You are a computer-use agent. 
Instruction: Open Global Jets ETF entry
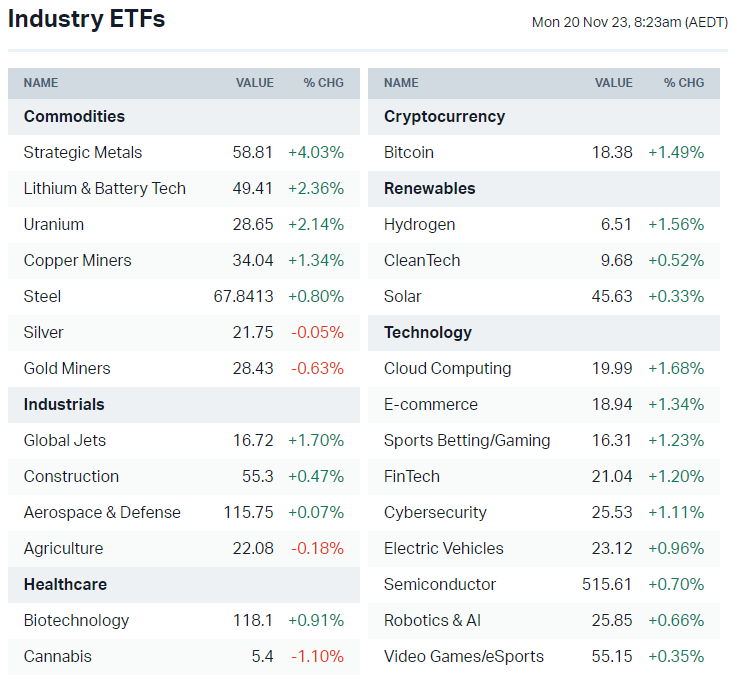point(65,441)
